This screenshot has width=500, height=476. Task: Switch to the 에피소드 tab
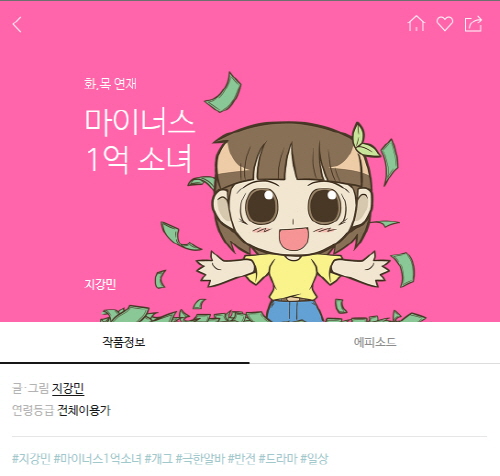point(375,342)
